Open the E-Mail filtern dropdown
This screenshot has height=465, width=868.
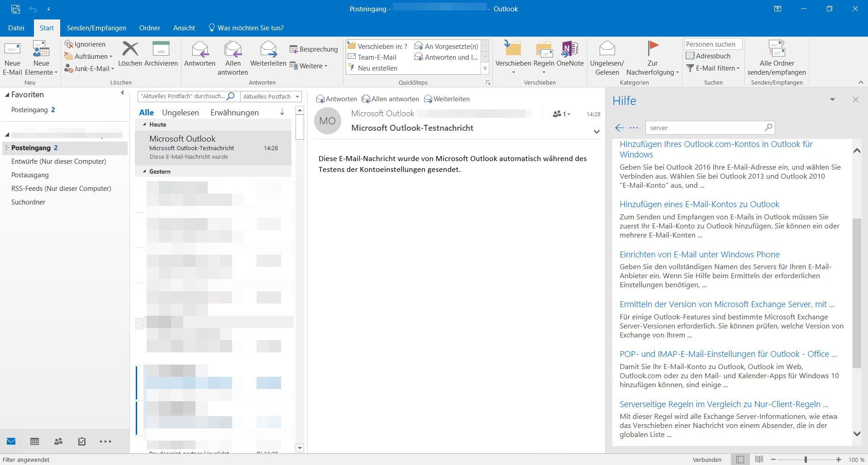coord(713,68)
